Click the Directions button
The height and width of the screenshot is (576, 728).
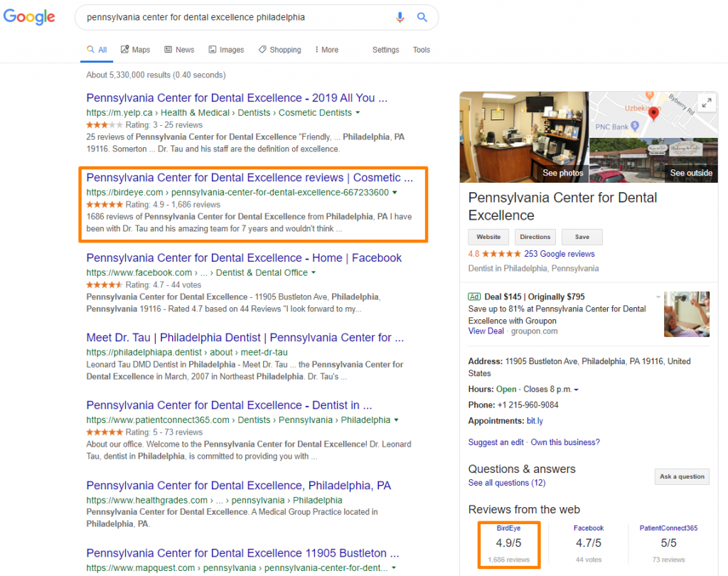point(535,237)
